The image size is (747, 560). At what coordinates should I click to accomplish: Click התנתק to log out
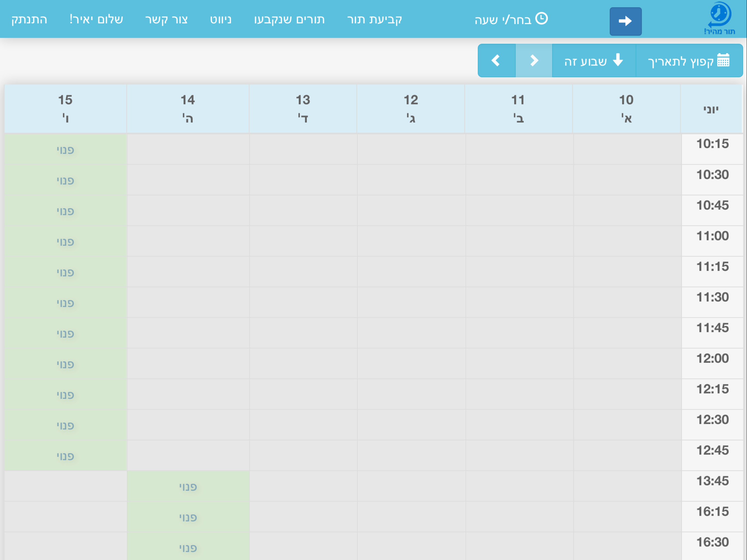click(x=29, y=19)
